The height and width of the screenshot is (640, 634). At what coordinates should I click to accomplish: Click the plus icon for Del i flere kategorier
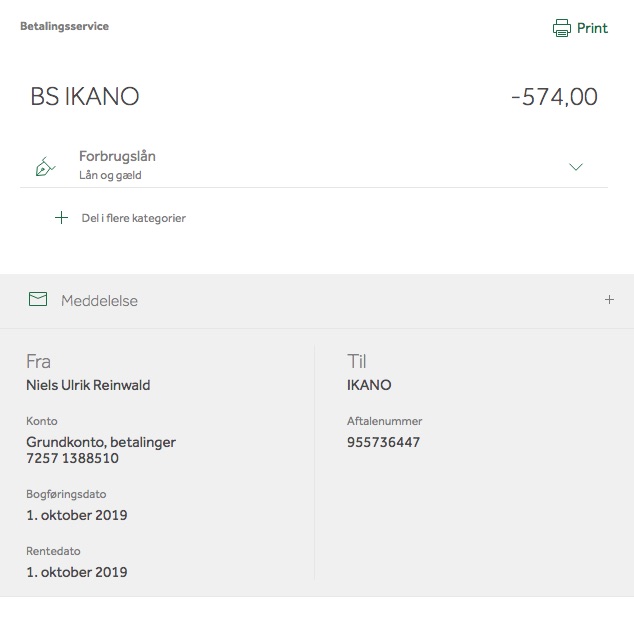pyautogui.click(x=61, y=218)
